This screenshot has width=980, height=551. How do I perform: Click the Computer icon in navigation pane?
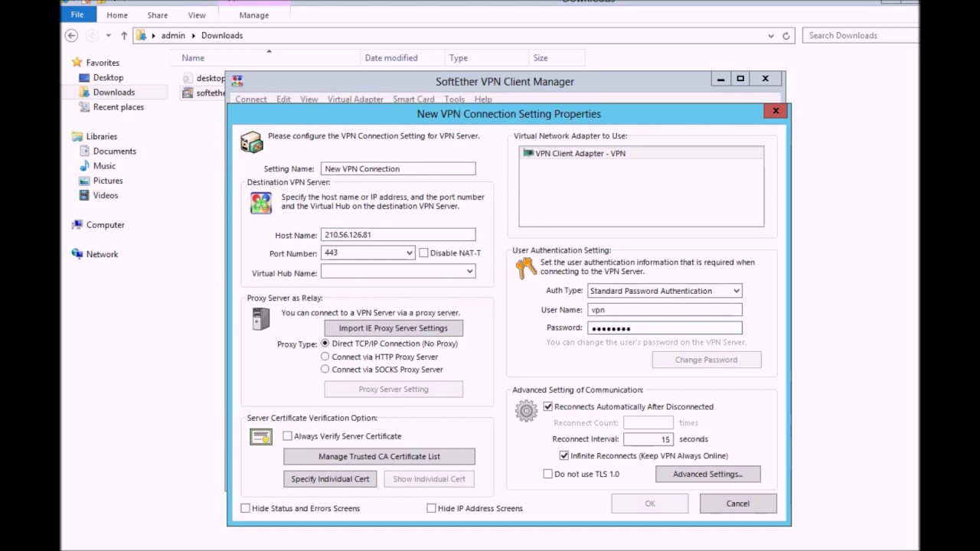[x=77, y=225]
